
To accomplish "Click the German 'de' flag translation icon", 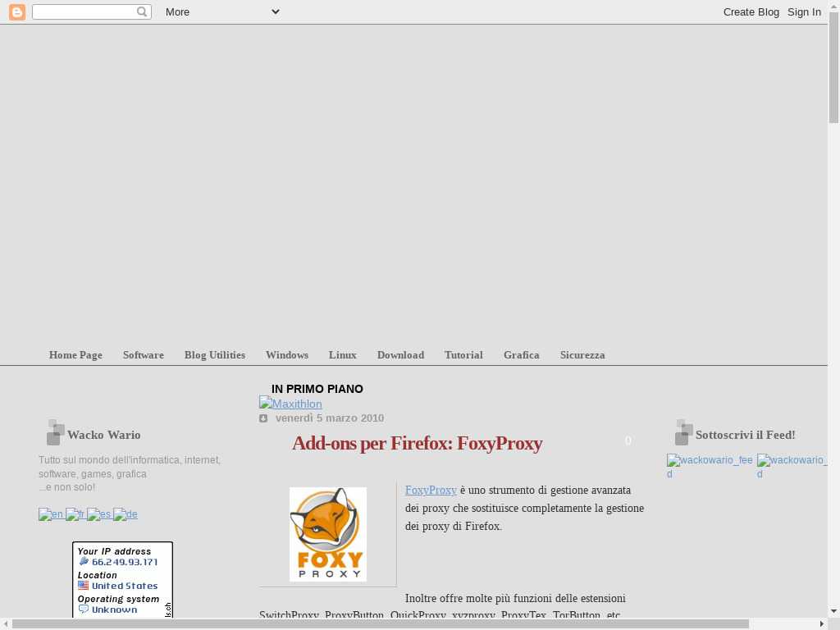I will pos(126,514).
